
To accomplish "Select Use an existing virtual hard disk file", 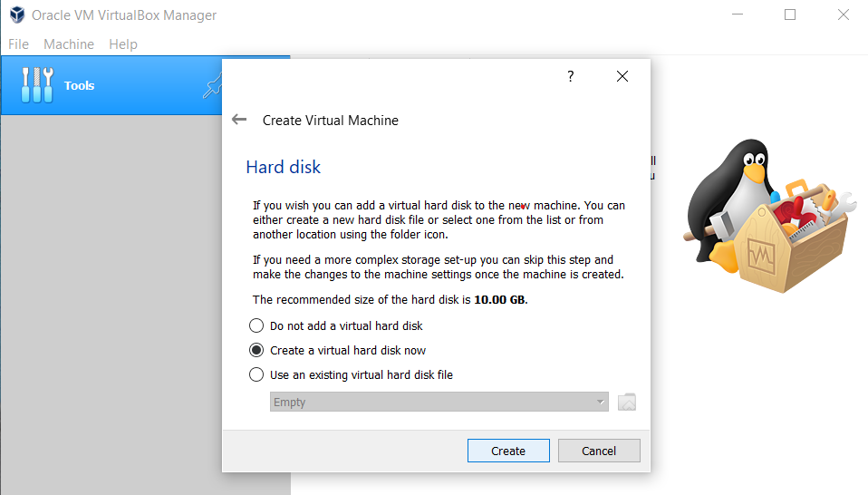I will point(351,374).
